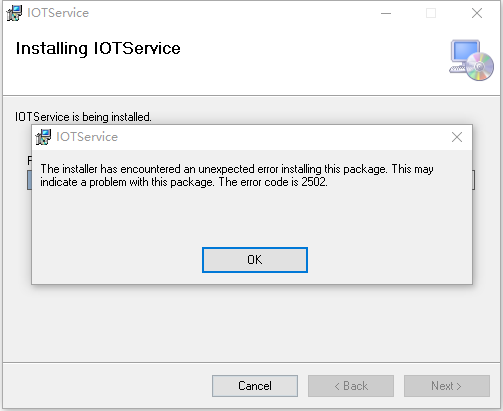Click the progress bar's visible right edge
503x411 pixels.
pos(473,180)
